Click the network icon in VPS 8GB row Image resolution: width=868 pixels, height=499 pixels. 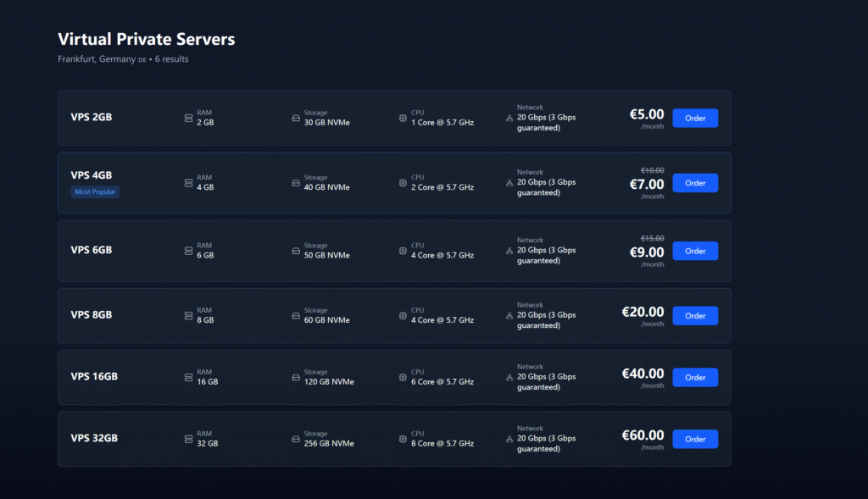(509, 315)
